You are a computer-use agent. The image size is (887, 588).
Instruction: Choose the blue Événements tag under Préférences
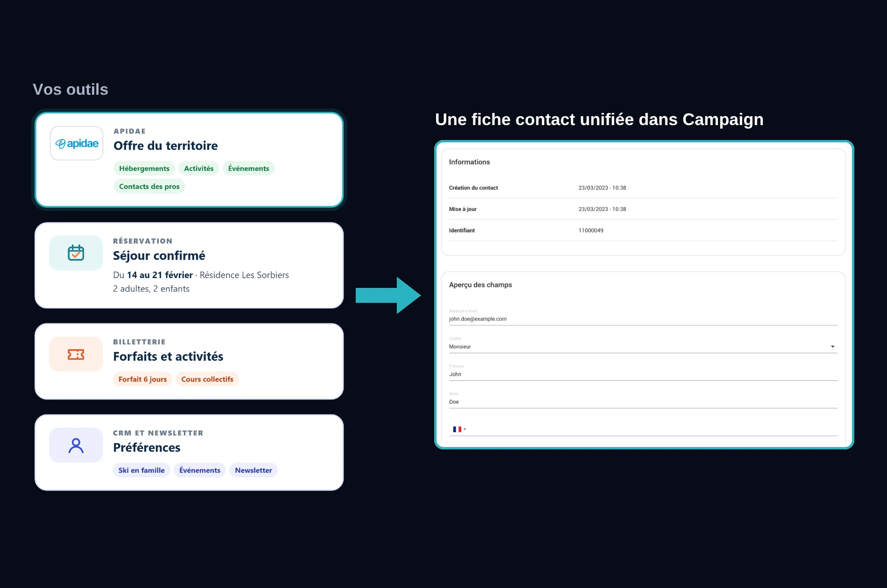[x=200, y=470]
